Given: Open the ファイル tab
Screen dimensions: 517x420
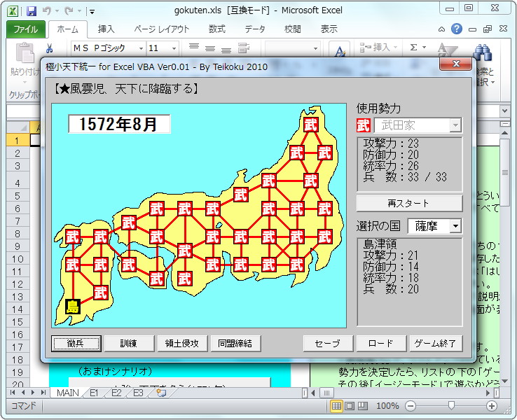Looking at the screenshot, I should pos(26,29).
